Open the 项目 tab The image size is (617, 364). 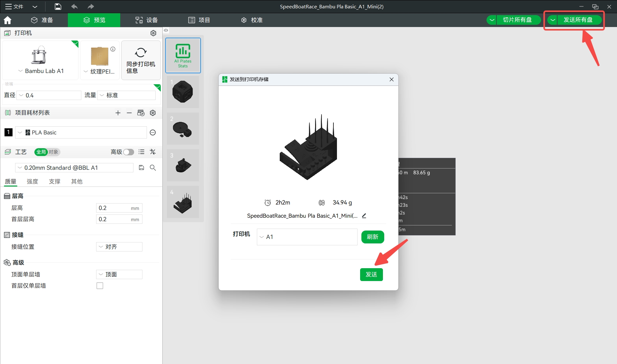199,20
